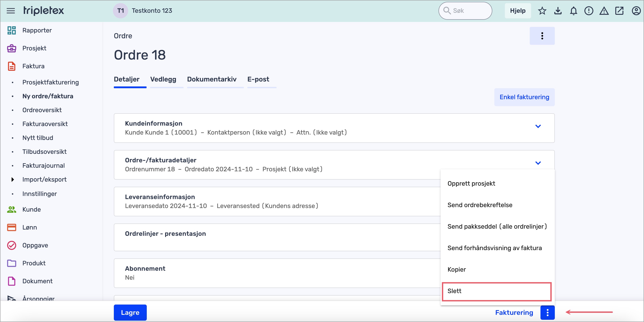Screen dimensions: 644x322
Task: Focus the Søk search field
Action: (465, 11)
